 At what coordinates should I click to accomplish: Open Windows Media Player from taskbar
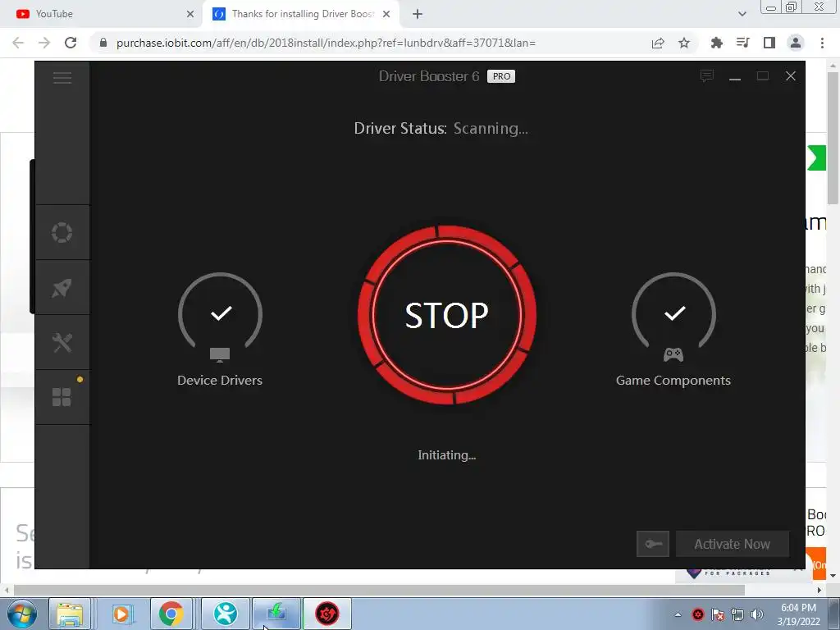(121, 614)
